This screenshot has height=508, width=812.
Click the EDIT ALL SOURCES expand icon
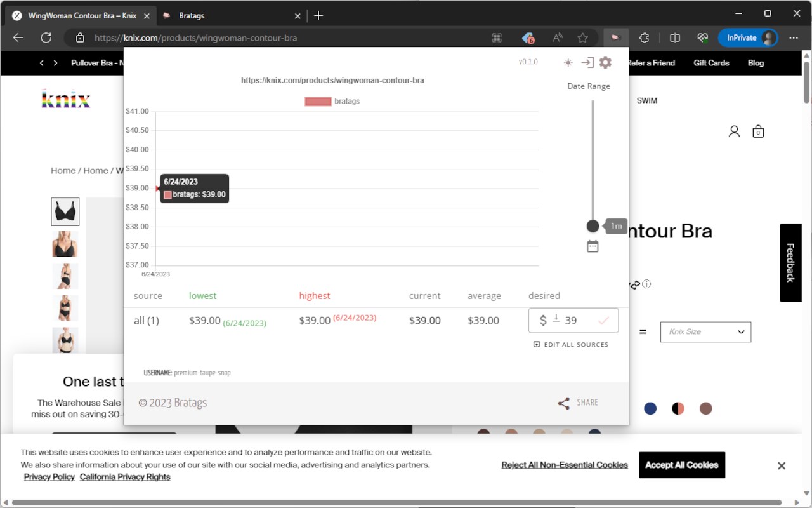click(537, 344)
